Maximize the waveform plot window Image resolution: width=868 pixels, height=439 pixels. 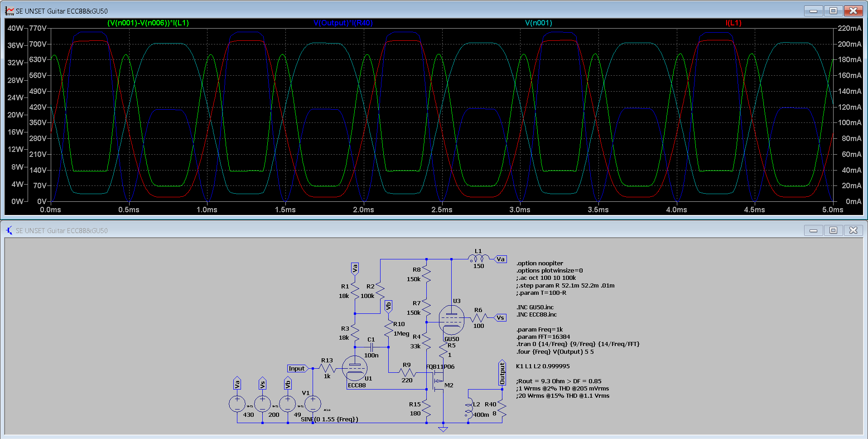tap(833, 10)
